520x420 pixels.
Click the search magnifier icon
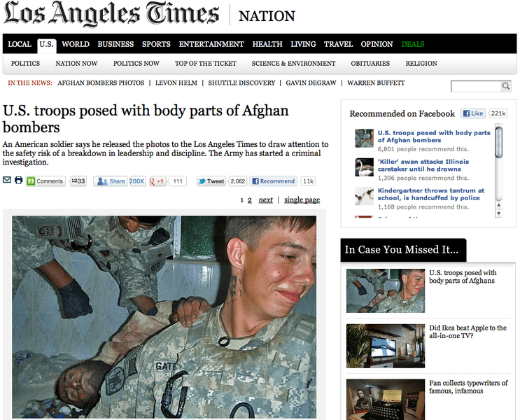click(x=506, y=86)
